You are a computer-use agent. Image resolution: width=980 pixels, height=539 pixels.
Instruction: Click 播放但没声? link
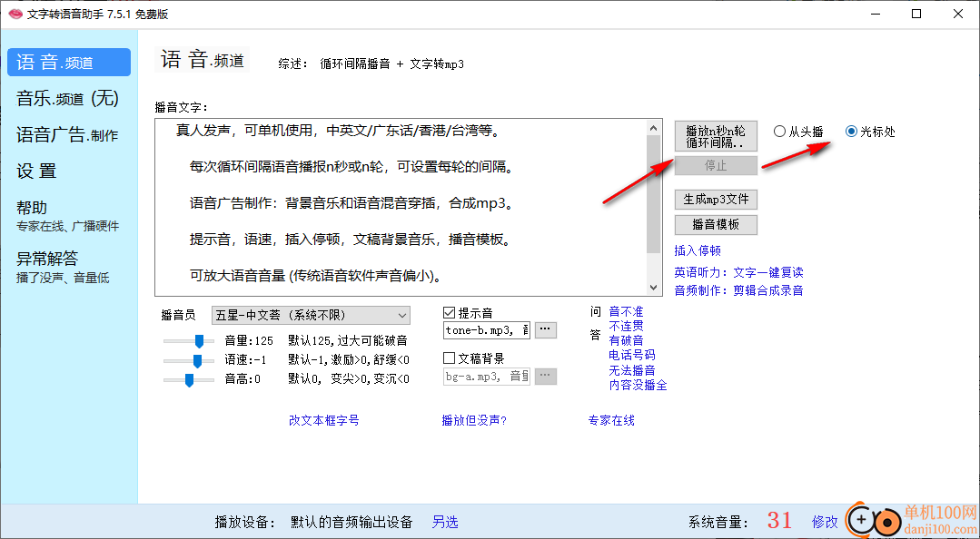(x=474, y=420)
